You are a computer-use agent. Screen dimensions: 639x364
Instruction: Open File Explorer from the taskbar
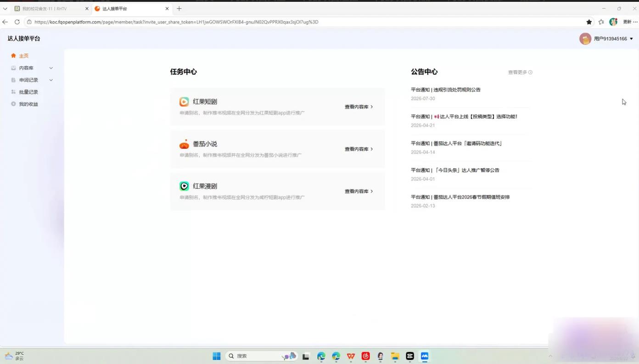pos(395,356)
